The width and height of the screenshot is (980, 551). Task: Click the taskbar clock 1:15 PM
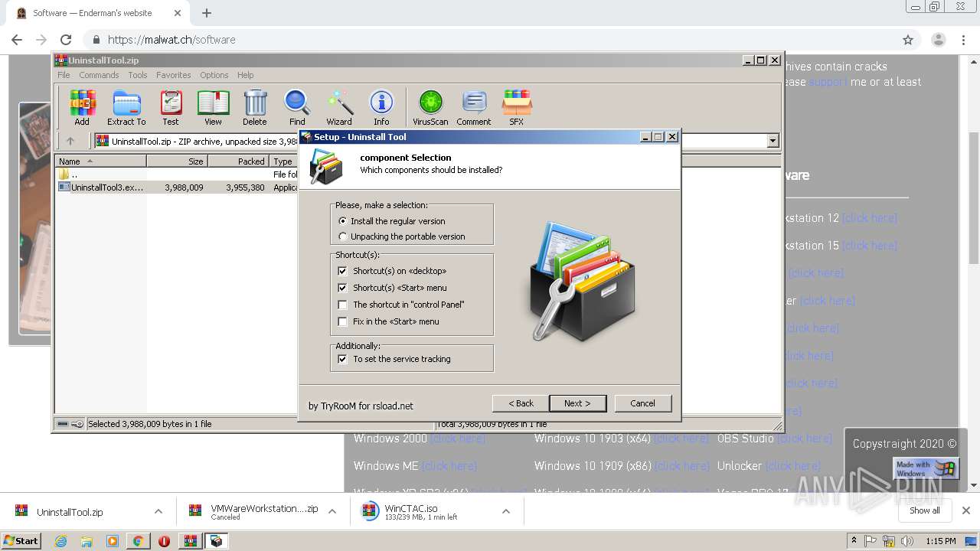(x=940, y=541)
